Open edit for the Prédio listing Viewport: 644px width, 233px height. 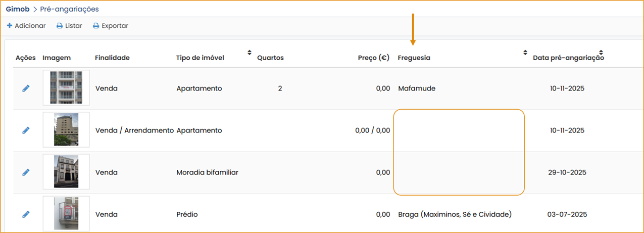26,214
